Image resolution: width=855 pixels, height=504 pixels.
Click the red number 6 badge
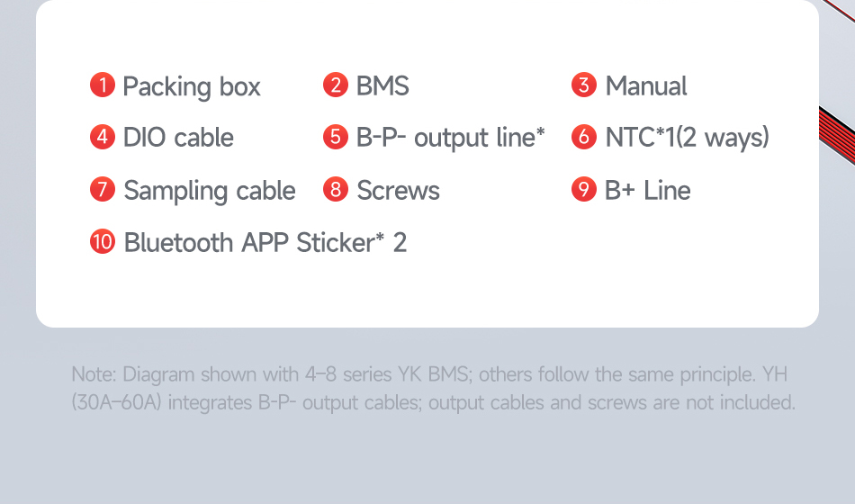point(584,137)
